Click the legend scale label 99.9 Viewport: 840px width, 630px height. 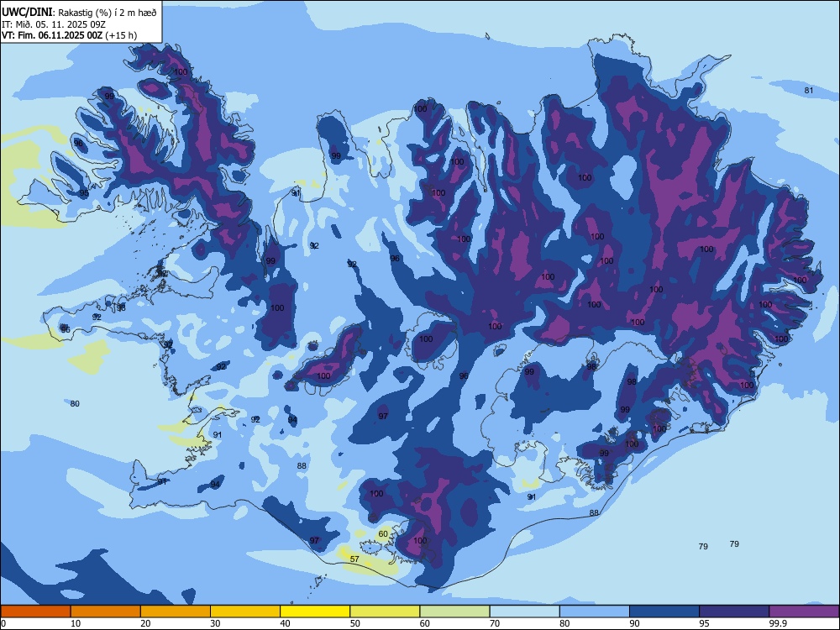(778, 623)
